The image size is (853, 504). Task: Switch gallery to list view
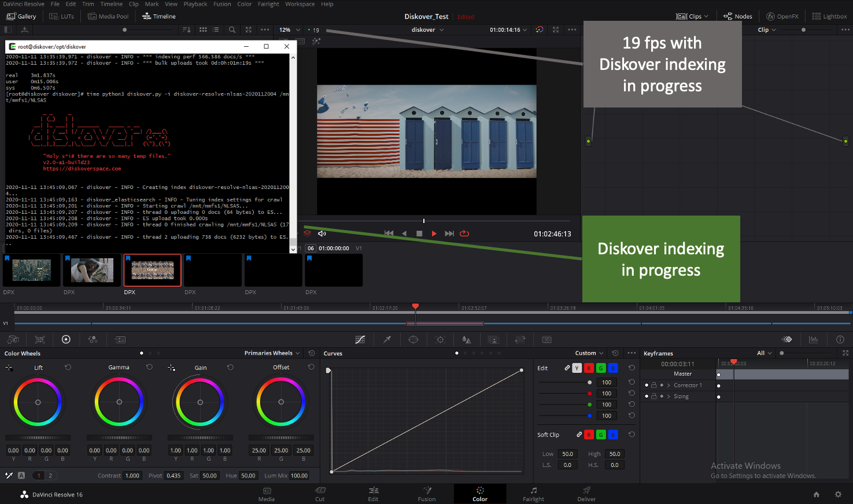coord(216,29)
